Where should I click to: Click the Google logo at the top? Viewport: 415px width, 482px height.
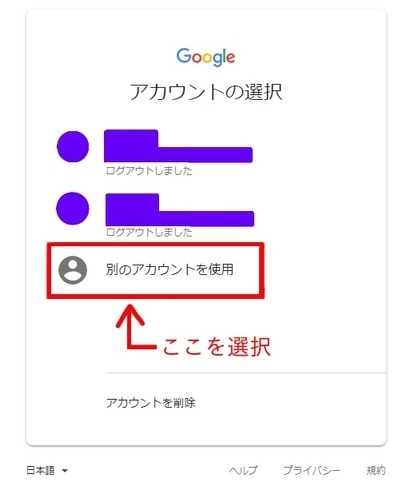pyautogui.click(x=206, y=57)
